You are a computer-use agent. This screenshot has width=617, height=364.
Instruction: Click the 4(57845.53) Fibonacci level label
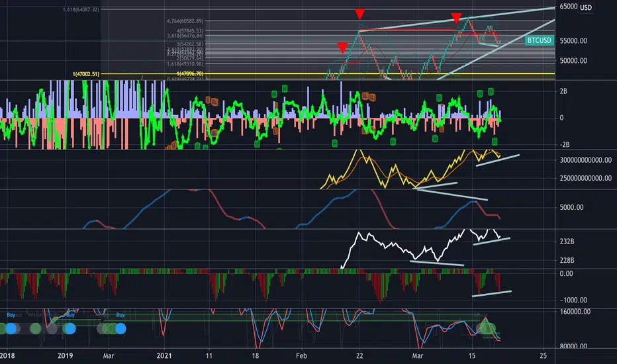(189, 30)
